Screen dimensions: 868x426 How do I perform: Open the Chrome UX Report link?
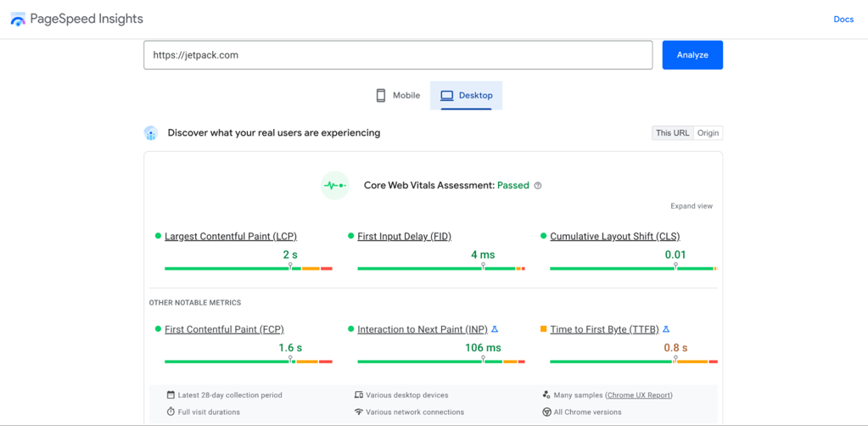click(639, 395)
